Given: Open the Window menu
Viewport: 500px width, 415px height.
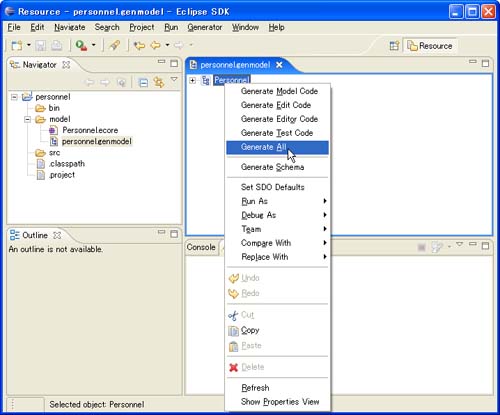Looking at the screenshot, I should (x=245, y=28).
